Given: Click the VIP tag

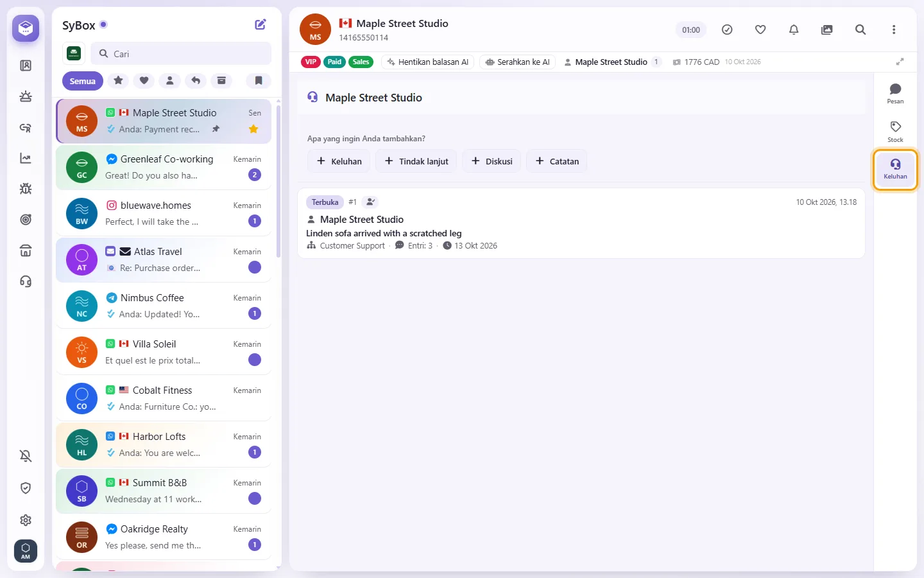Looking at the screenshot, I should pos(311,62).
